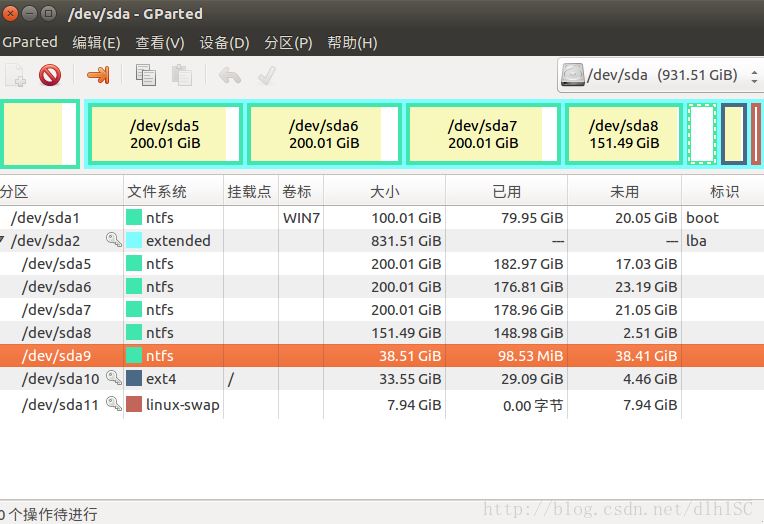This screenshot has height=524, width=764.
Task: Click the ext4 filesystem color swatch
Action: point(134,378)
